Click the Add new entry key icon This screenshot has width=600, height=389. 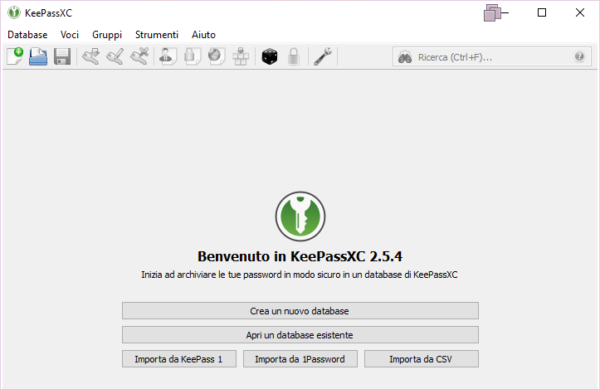pos(91,57)
